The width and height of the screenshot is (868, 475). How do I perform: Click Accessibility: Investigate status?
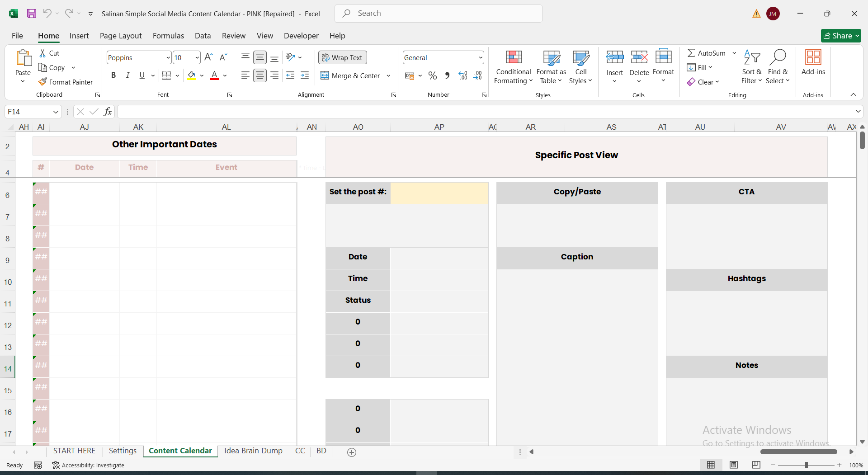coord(88,465)
